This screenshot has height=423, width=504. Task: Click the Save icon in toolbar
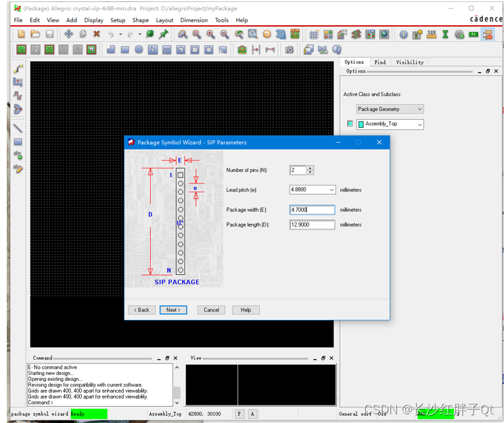pos(49,34)
